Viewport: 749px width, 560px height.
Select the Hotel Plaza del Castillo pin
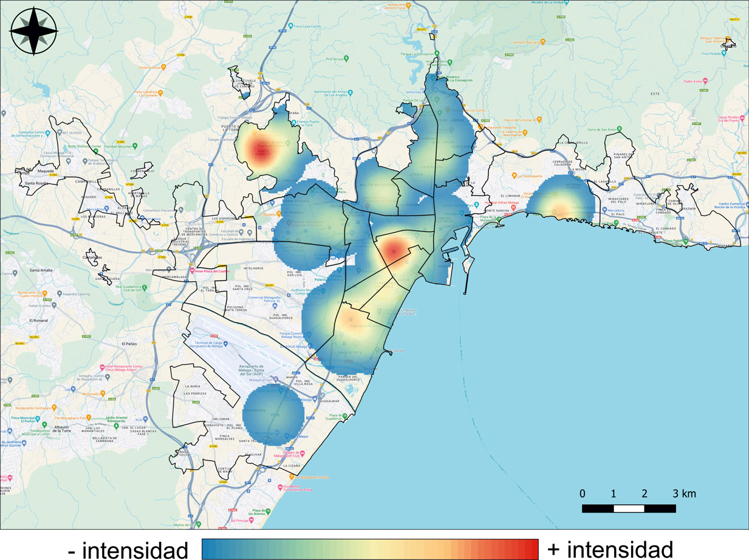193,270
